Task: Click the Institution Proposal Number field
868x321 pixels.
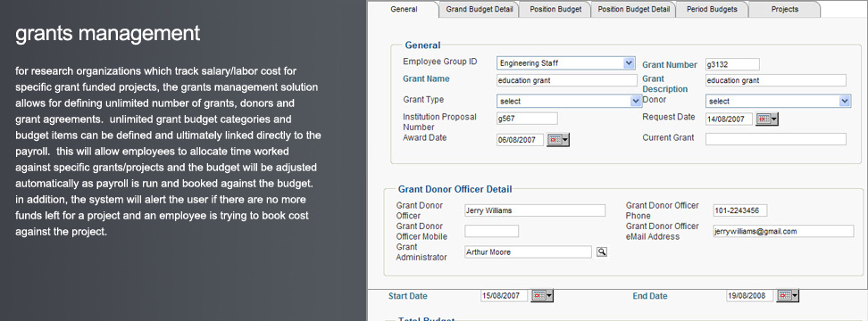Action: [527, 119]
